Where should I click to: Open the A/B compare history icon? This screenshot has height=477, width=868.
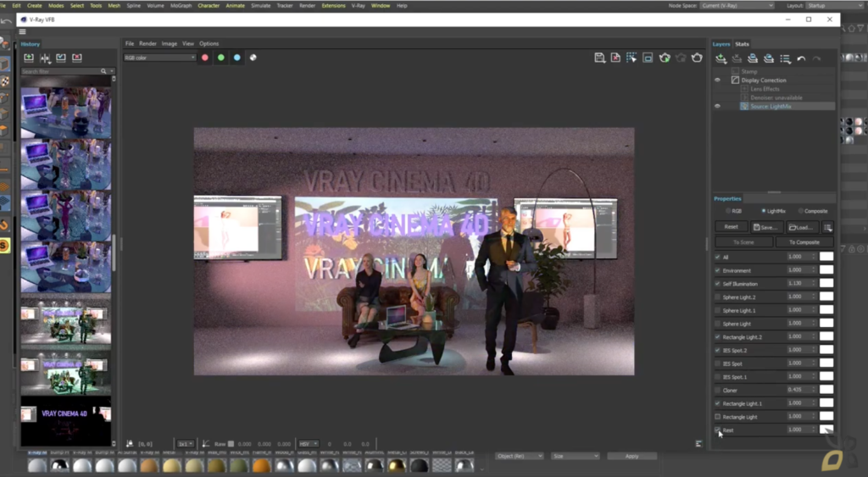[x=45, y=58]
